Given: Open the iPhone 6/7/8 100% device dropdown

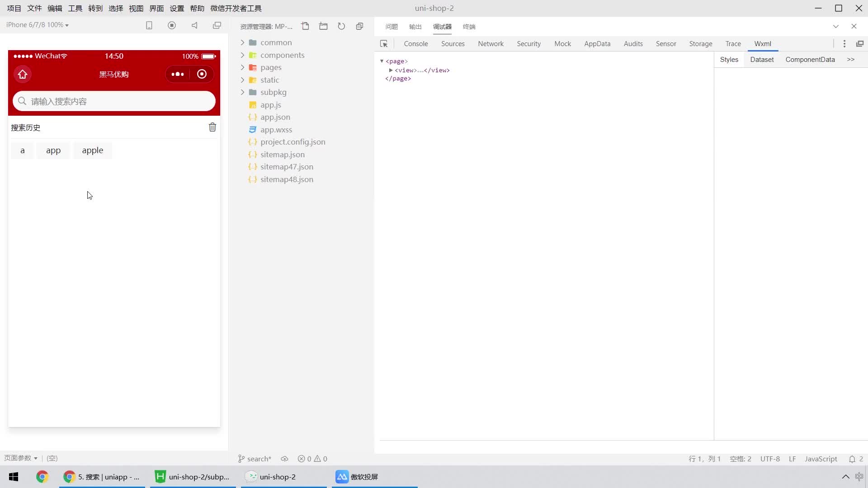Looking at the screenshot, I should tap(37, 25).
